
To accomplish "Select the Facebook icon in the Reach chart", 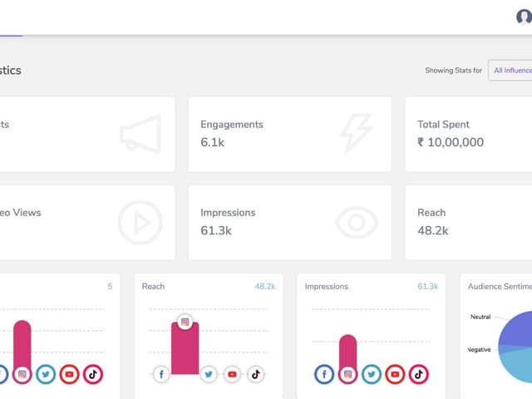I will pos(162,374).
